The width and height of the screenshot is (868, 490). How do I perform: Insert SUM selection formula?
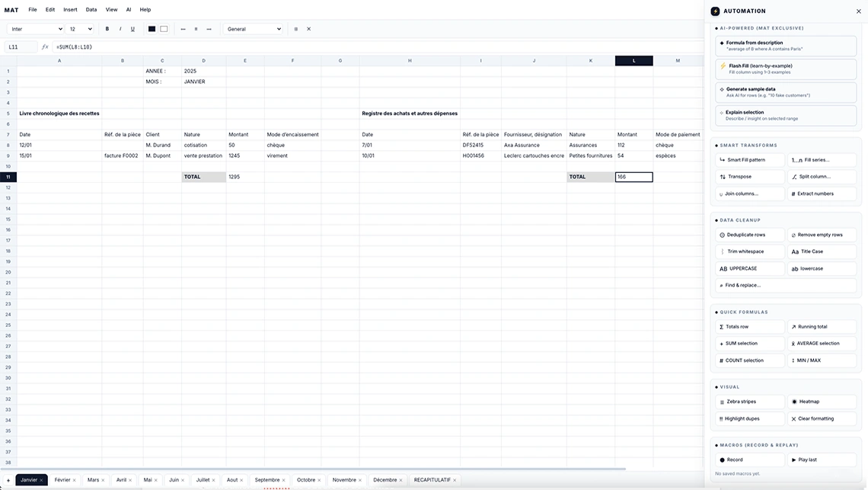(x=749, y=343)
